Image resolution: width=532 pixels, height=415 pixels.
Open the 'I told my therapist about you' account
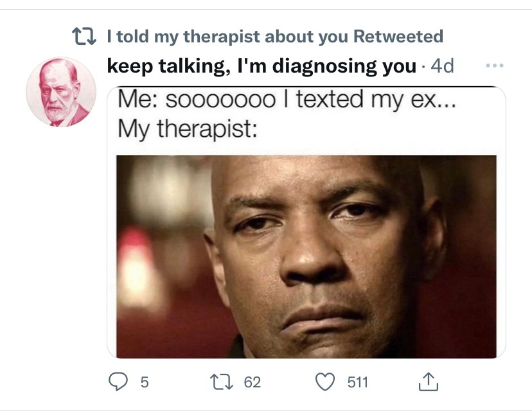pyautogui.click(x=227, y=37)
